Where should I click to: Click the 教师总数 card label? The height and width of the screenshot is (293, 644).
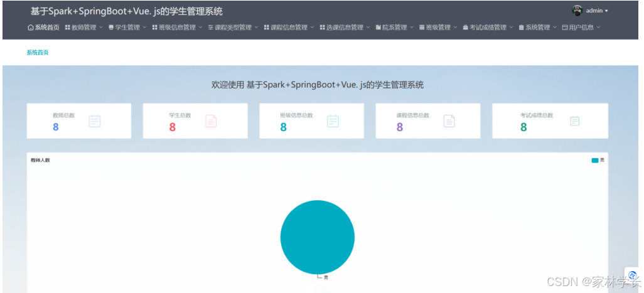click(x=63, y=115)
